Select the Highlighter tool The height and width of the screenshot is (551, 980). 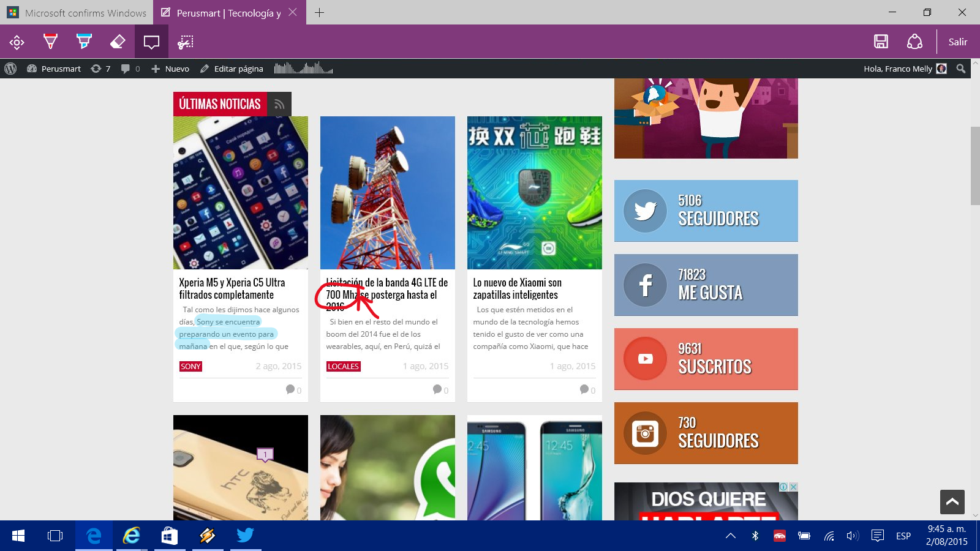pyautogui.click(x=84, y=42)
